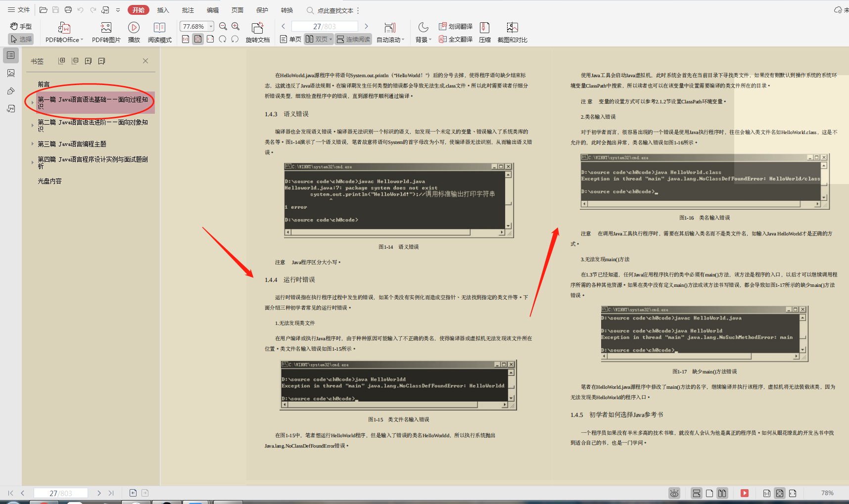Switch to single page view (单页)

290,39
